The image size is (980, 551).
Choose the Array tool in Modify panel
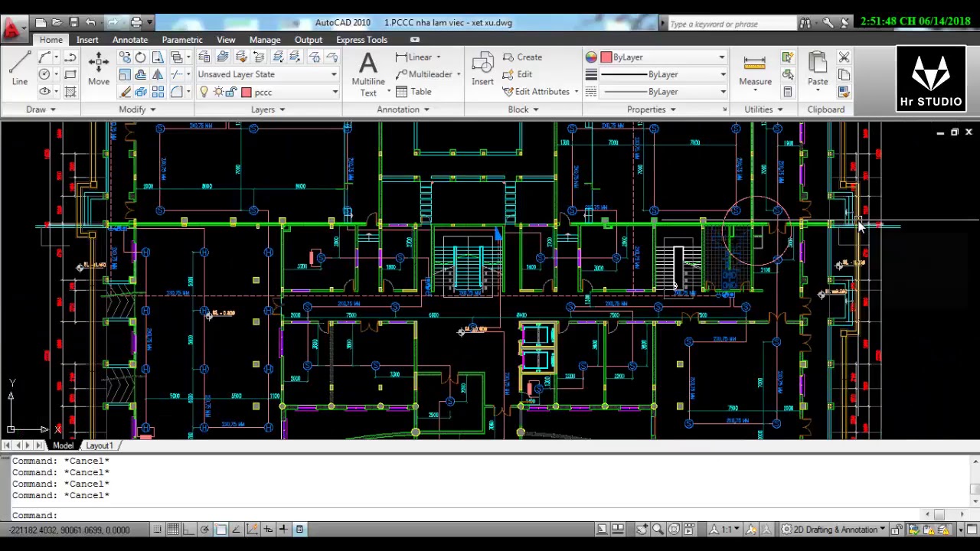pyautogui.click(x=158, y=92)
